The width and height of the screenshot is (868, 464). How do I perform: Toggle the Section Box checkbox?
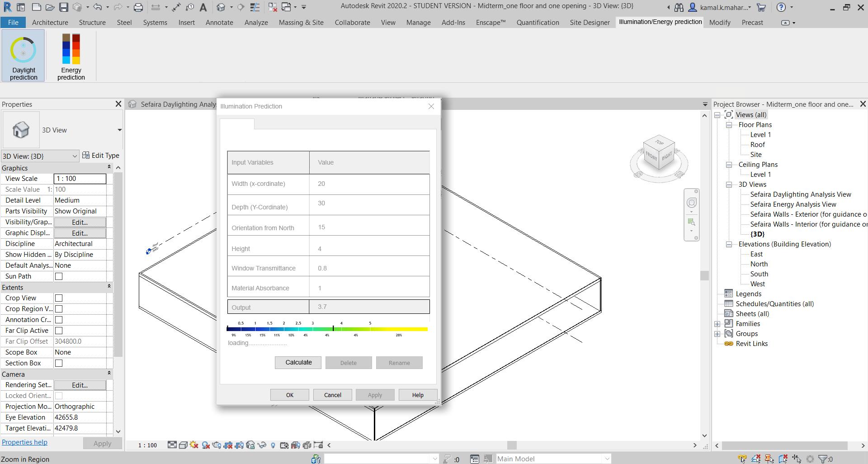tap(59, 363)
